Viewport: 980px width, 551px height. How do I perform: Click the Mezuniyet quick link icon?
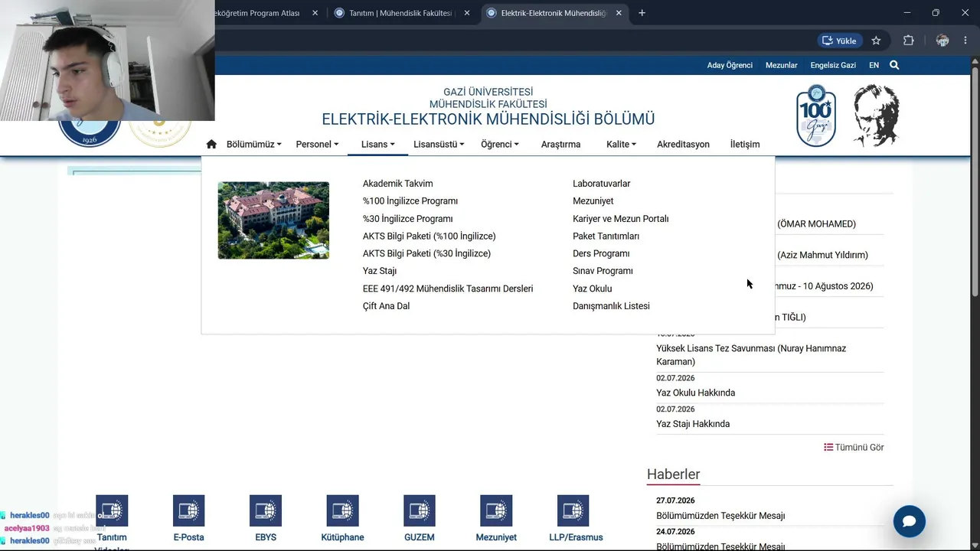click(x=496, y=510)
